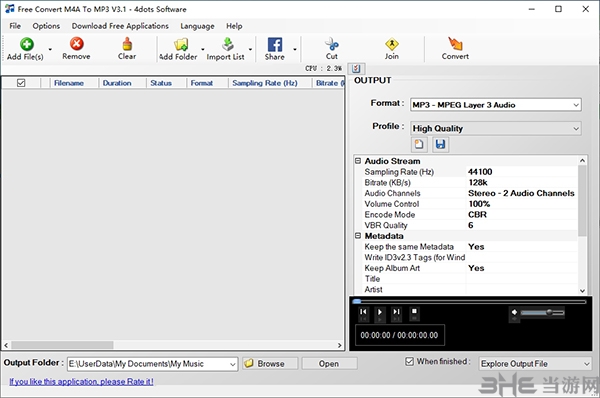Save profile with the floppy disk icon
The height and width of the screenshot is (398, 600).
pyautogui.click(x=440, y=144)
